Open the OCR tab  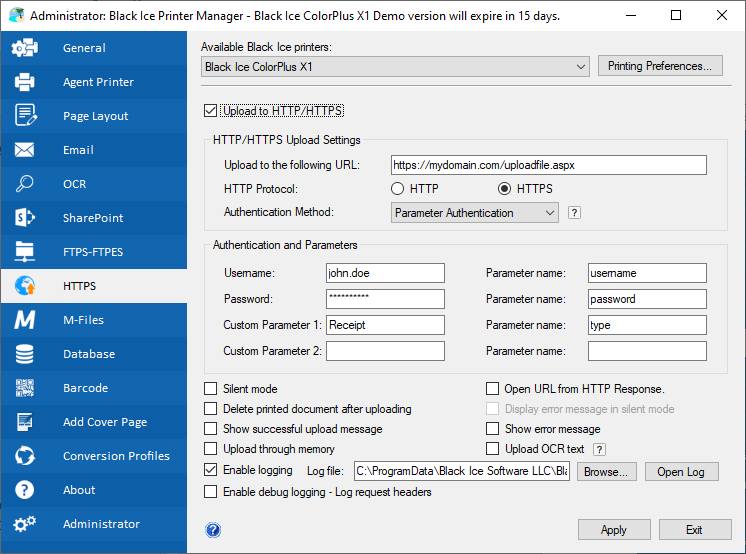pyautogui.click(x=94, y=184)
